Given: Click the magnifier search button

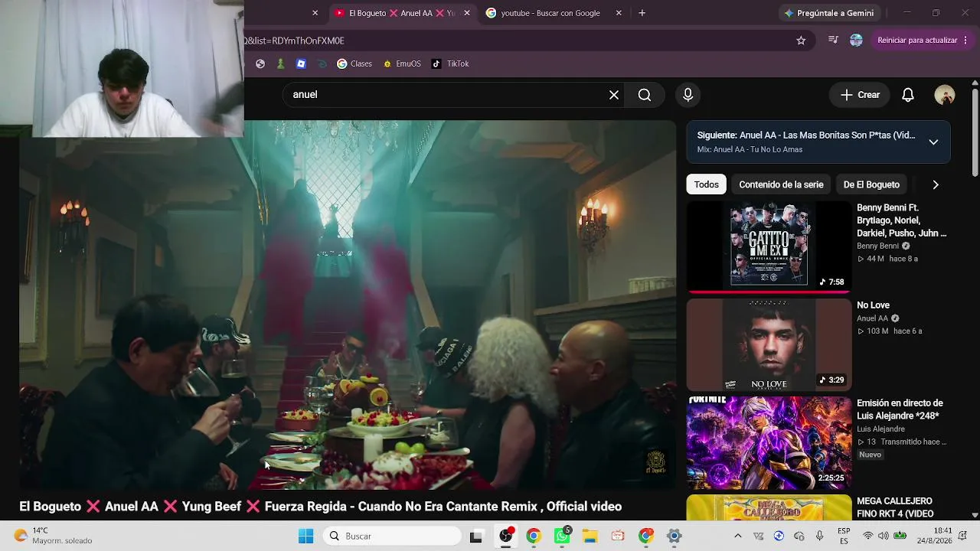Looking at the screenshot, I should pyautogui.click(x=645, y=95).
